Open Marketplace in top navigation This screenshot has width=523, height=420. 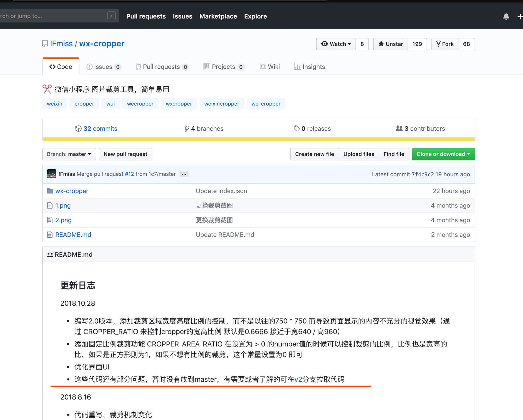coord(218,16)
